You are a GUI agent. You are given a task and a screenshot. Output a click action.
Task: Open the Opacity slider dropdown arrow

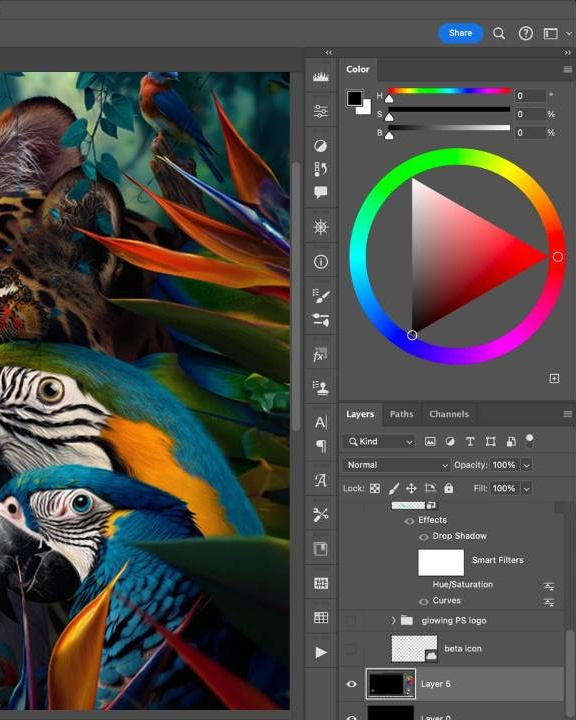tap(527, 466)
